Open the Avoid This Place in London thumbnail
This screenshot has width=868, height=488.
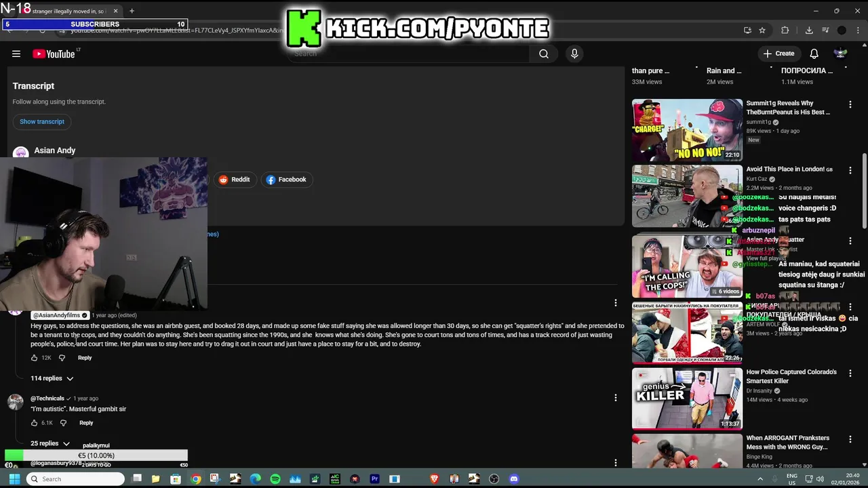[687, 197]
